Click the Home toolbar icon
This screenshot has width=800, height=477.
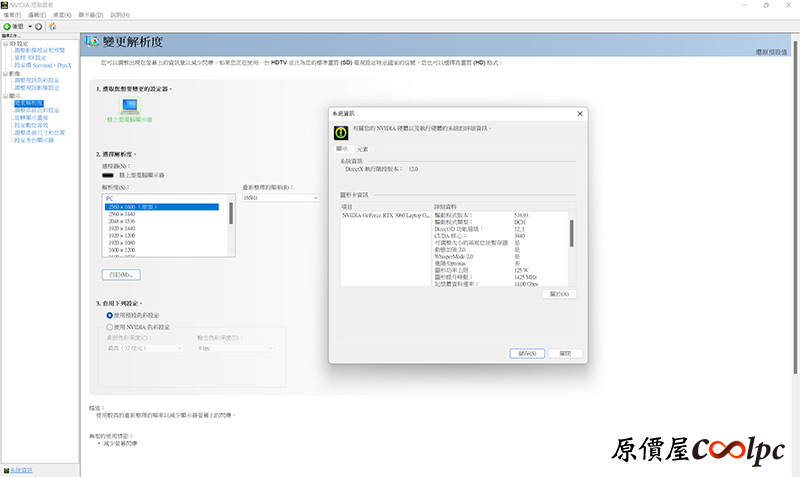pyautogui.click(x=53, y=27)
